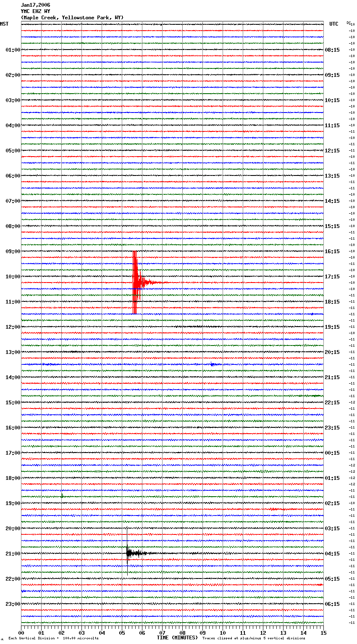Click the 09:00 MST row label

tap(13, 251)
